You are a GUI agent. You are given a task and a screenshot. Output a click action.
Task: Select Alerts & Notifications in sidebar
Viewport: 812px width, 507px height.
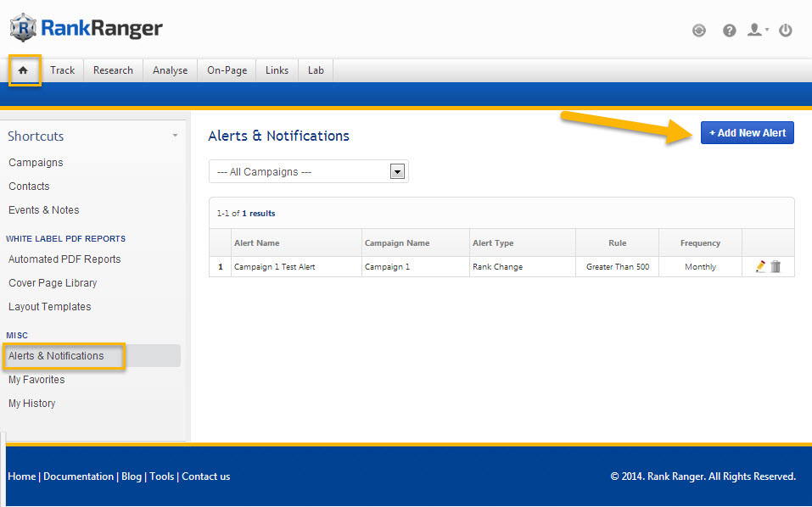[56, 356]
